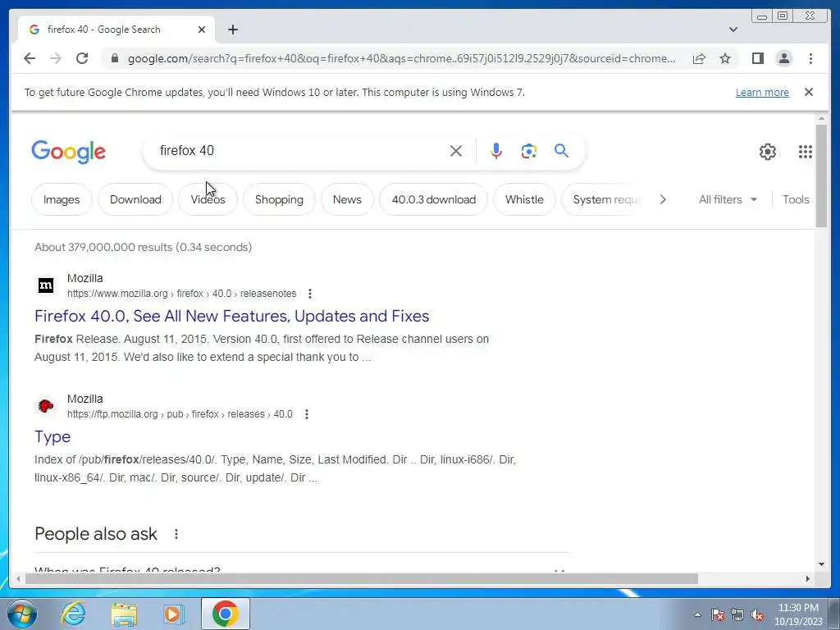
Task: Open People also ask options menu
Action: (176, 534)
